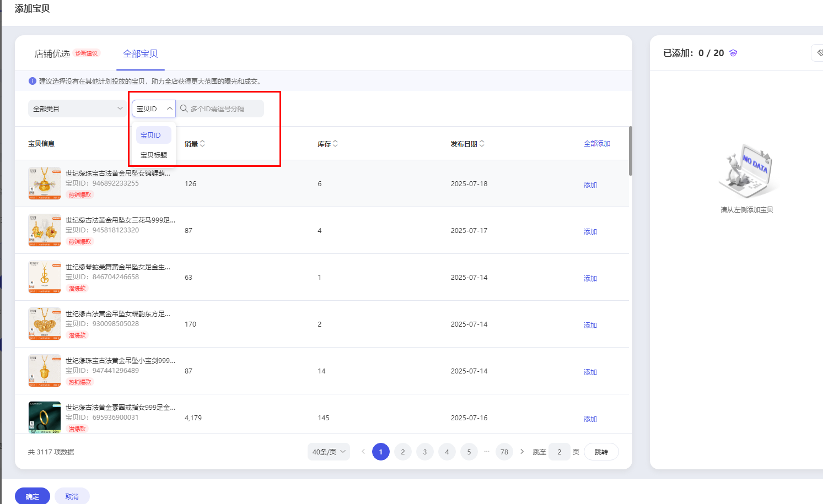Screen dimensions: 823x504
Task: Click the 取消 button
Action: point(72,496)
